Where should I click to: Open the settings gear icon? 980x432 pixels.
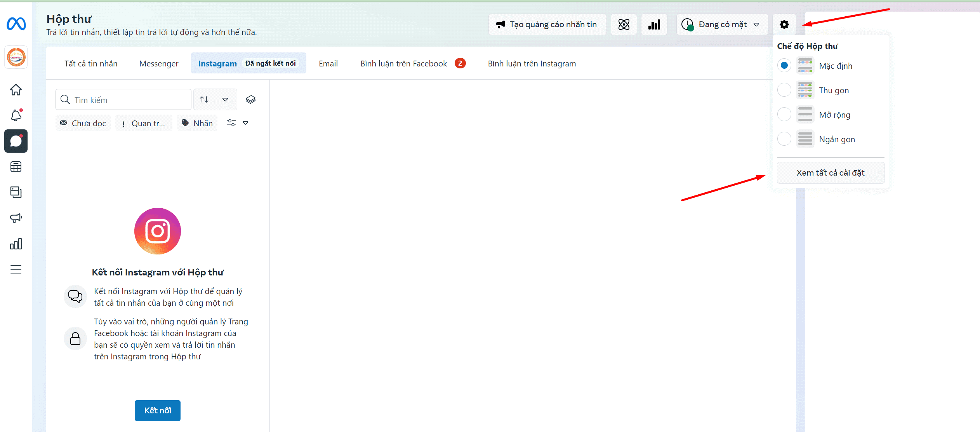(784, 24)
